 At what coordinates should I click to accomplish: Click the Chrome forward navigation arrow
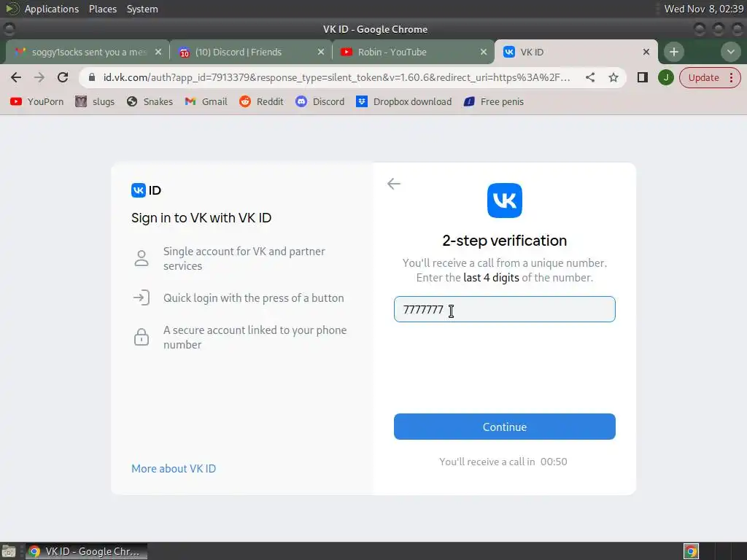[39, 77]
